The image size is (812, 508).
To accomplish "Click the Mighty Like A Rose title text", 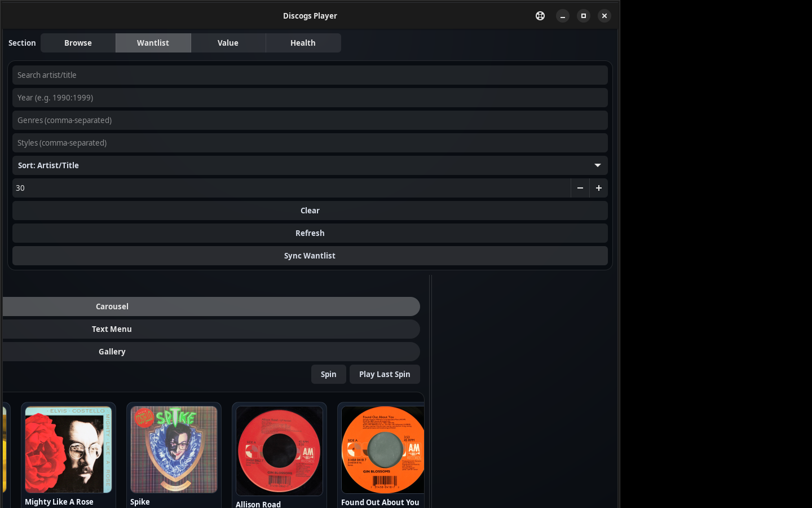I will pyautogui.click(x=59, y=502).
